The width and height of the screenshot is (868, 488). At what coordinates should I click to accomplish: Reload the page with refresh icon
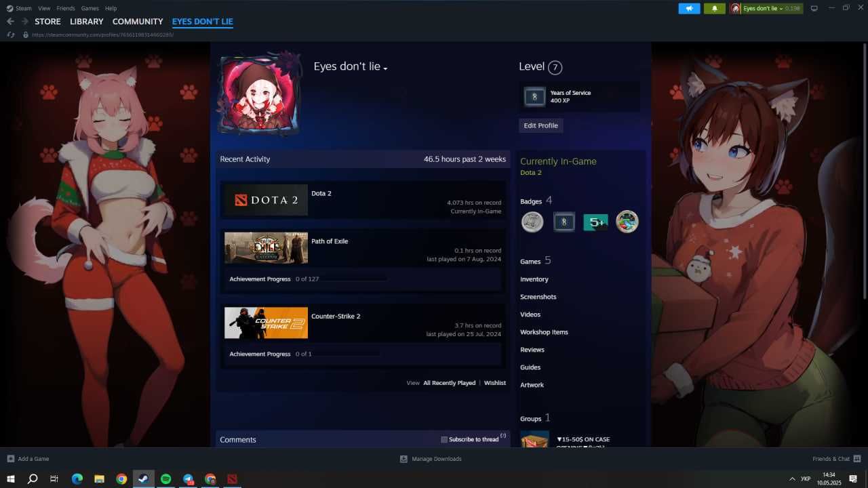pyautogui.click(x=11, y=35)
